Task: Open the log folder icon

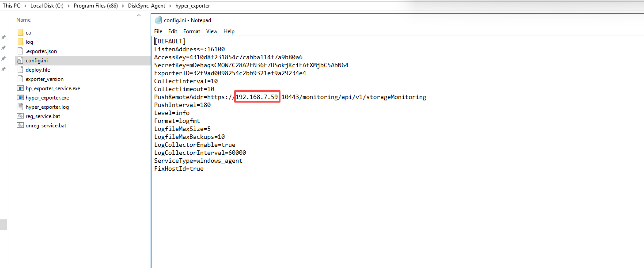Action: (x=20, y=42)
